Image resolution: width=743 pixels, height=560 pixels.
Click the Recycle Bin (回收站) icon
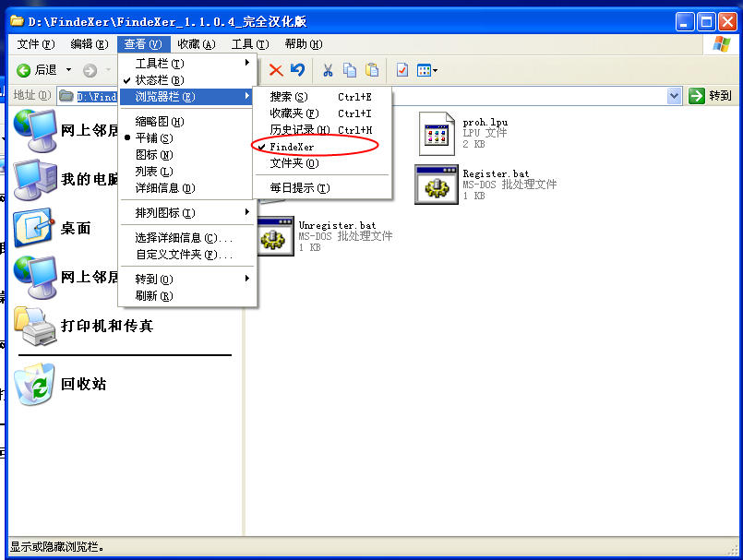(x=34, y=384)
